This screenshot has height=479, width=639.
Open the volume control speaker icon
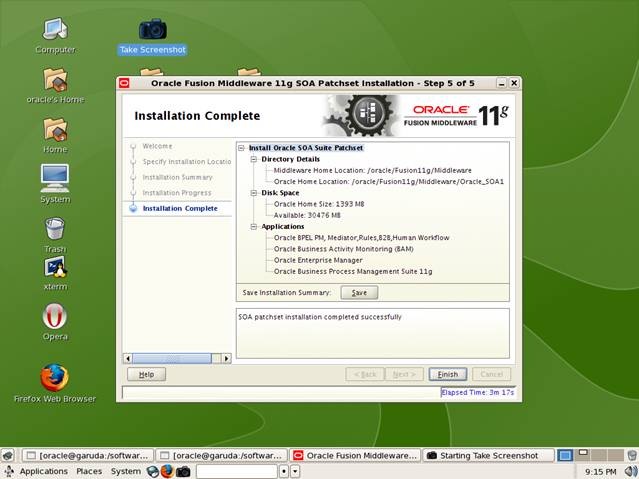(x=630, y=472)
